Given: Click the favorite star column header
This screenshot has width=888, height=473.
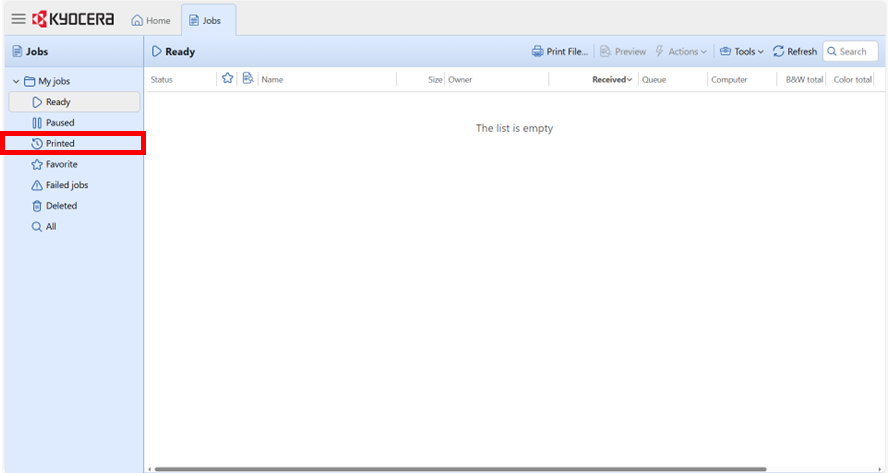Looking at the screenshot, I should tap(228, 79).
